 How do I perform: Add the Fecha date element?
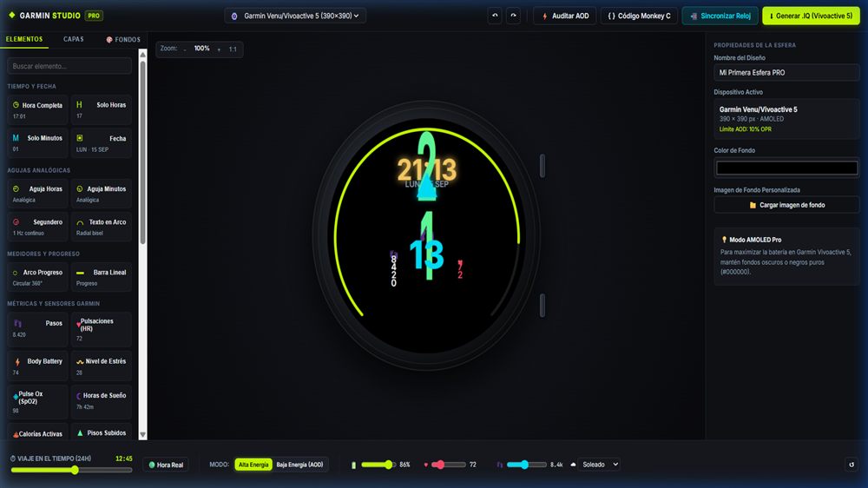102,143
